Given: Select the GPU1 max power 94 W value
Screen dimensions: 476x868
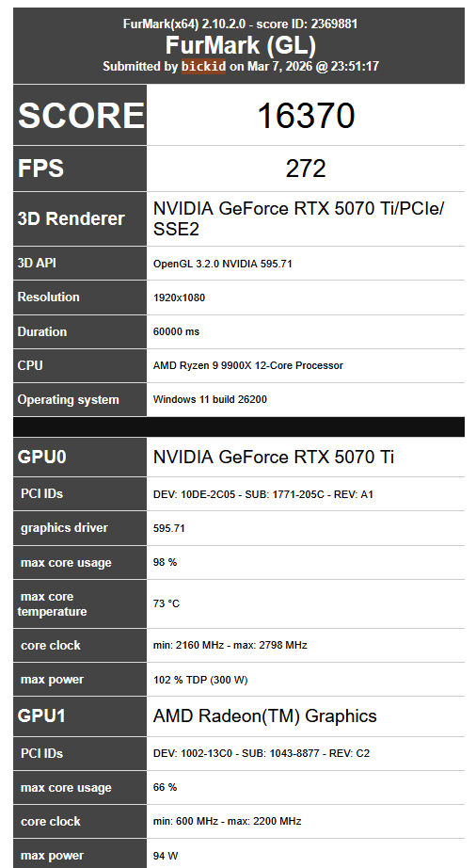Looking at the screenshot, I should coord(166,856).
